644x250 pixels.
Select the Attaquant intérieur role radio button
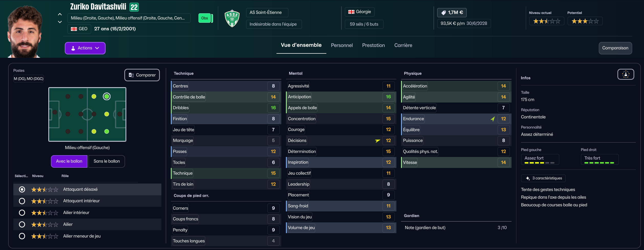(x=22, y=201)
